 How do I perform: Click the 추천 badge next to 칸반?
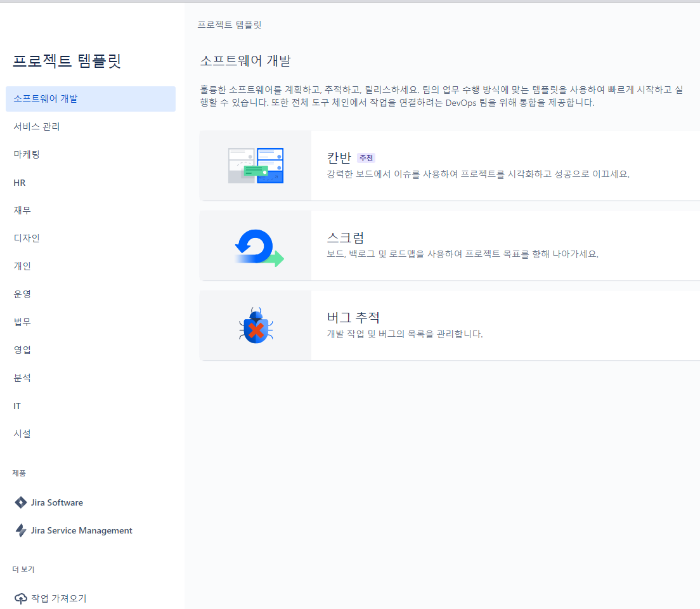pyautogui.click(x=366, y=158)
